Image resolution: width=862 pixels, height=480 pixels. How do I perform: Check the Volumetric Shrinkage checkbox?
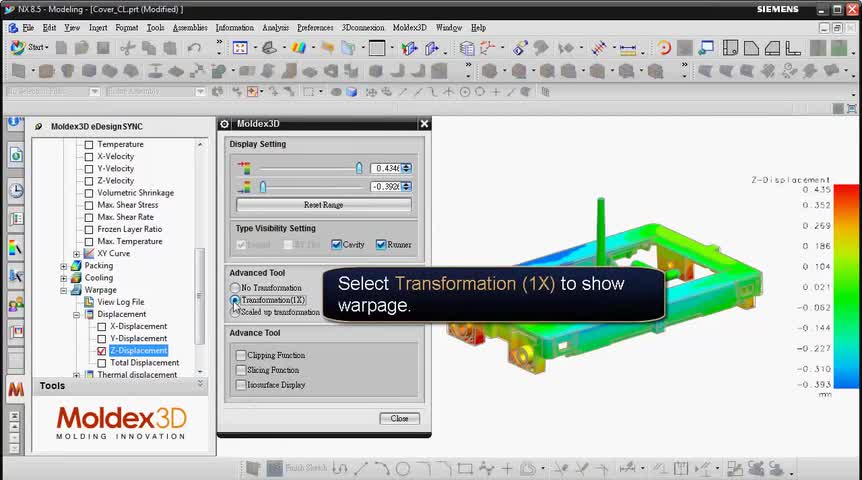tap(89, 193)
